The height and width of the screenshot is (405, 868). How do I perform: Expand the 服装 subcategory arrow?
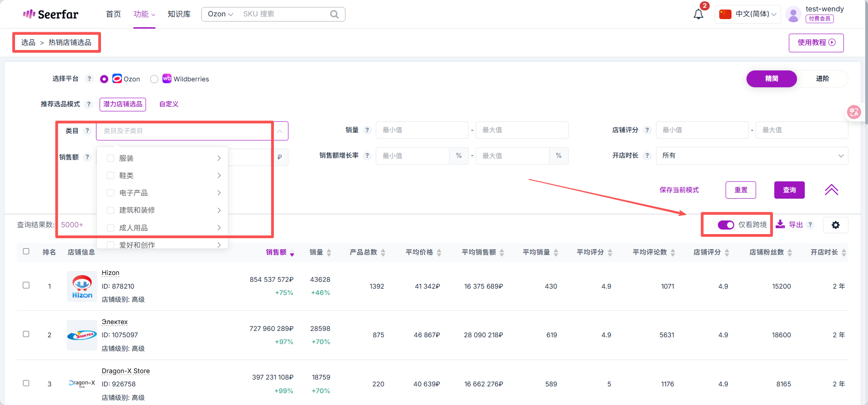coord(219,158)
